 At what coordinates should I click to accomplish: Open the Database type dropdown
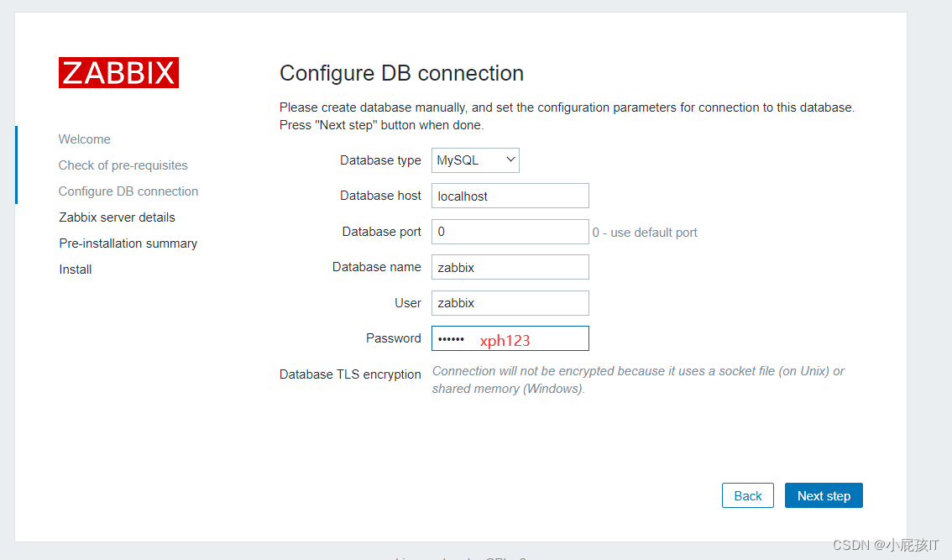coord(475,160)
